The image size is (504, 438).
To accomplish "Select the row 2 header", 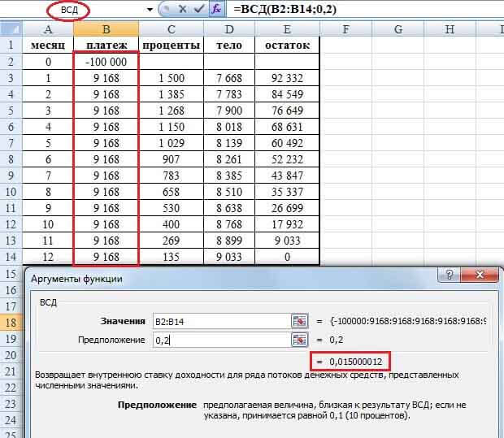I will [x=12, y=62].
